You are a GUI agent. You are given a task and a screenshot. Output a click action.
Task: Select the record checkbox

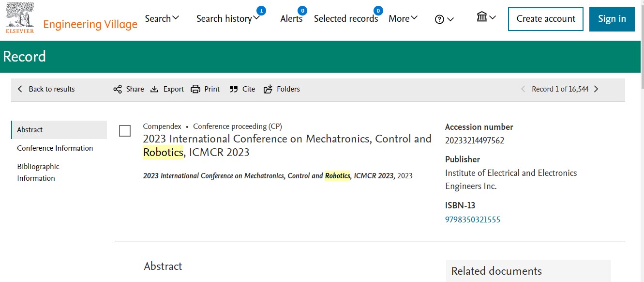click(x=125, y=131)
